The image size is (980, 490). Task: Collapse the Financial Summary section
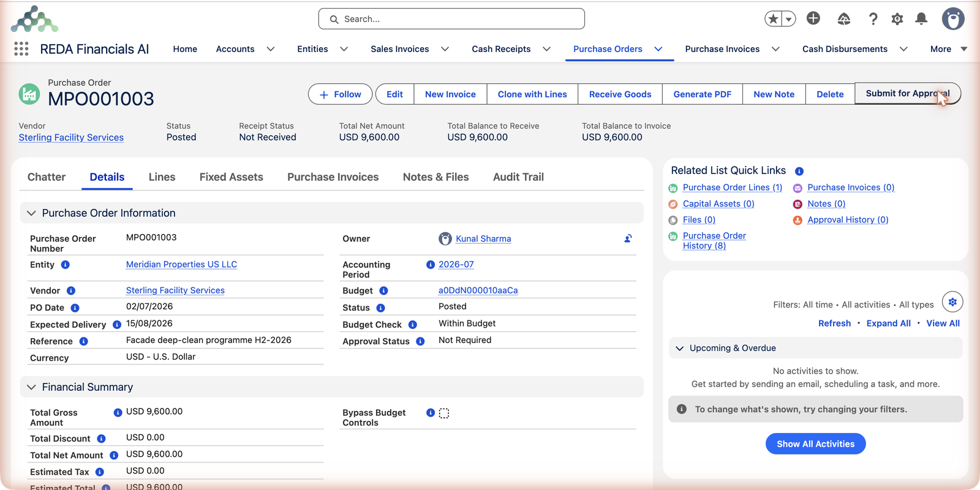point(31,387)
